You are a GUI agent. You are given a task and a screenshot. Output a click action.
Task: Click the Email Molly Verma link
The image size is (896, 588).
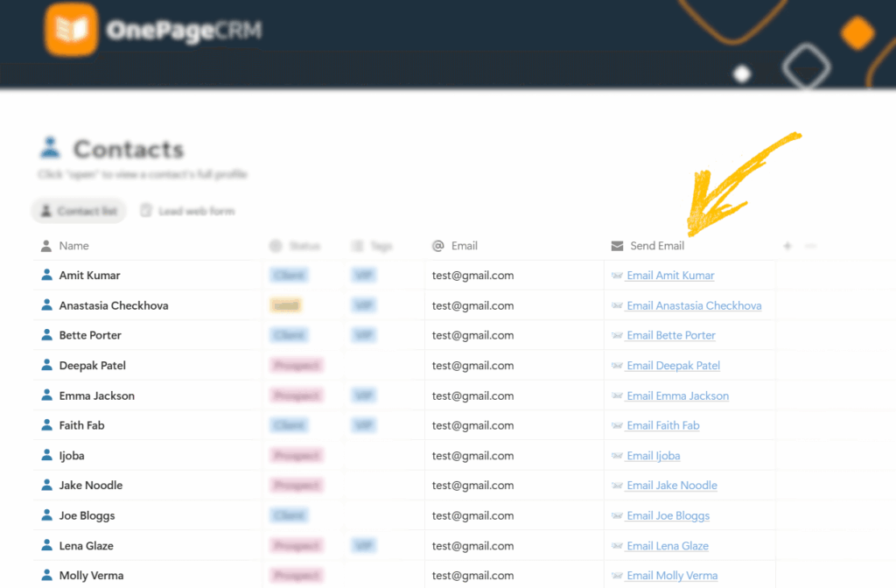671,575
